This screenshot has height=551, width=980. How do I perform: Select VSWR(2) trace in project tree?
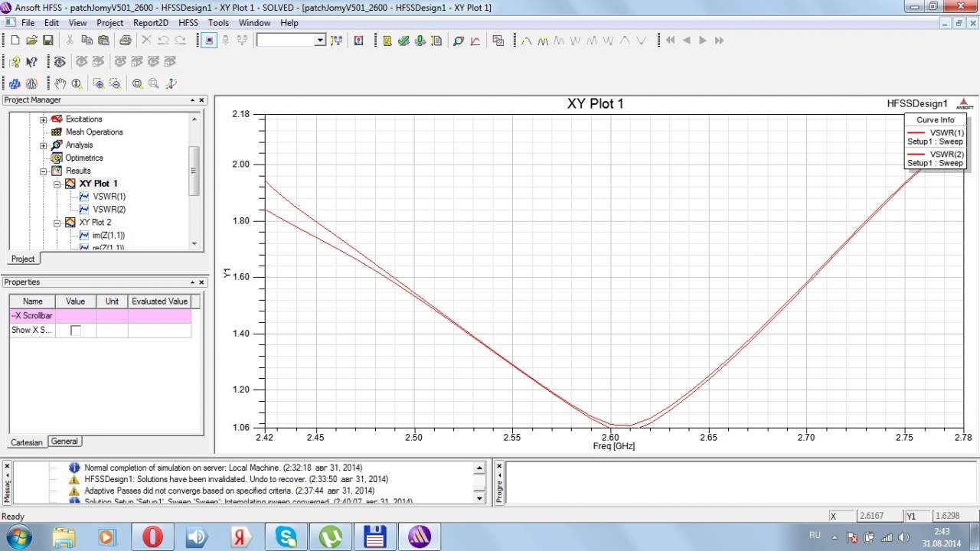click(109, 210)
